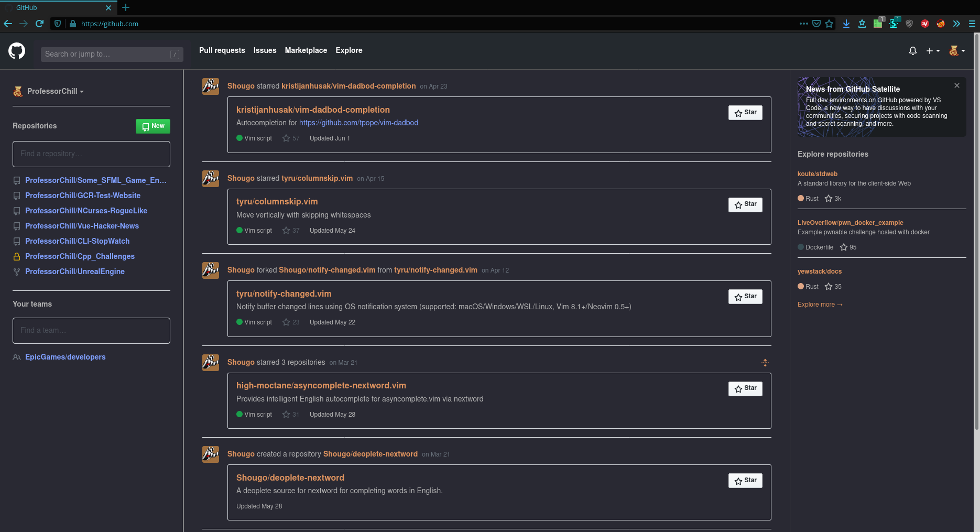
Task: Open ProfessorChill/GCR-Test-Website repository
Action: tap(83, 196)
